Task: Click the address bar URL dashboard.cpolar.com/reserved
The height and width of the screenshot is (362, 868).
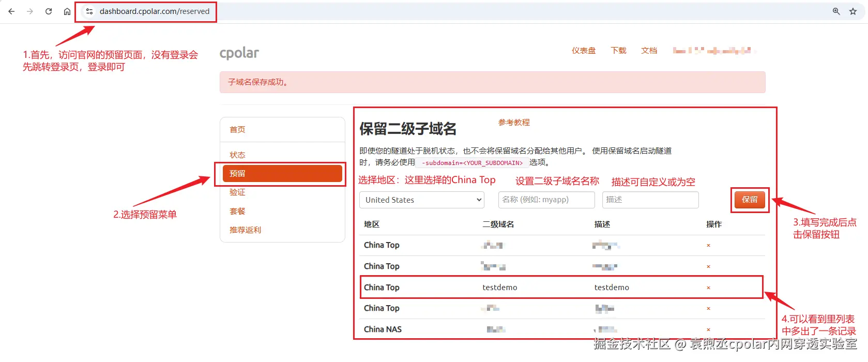Action: 155,11
